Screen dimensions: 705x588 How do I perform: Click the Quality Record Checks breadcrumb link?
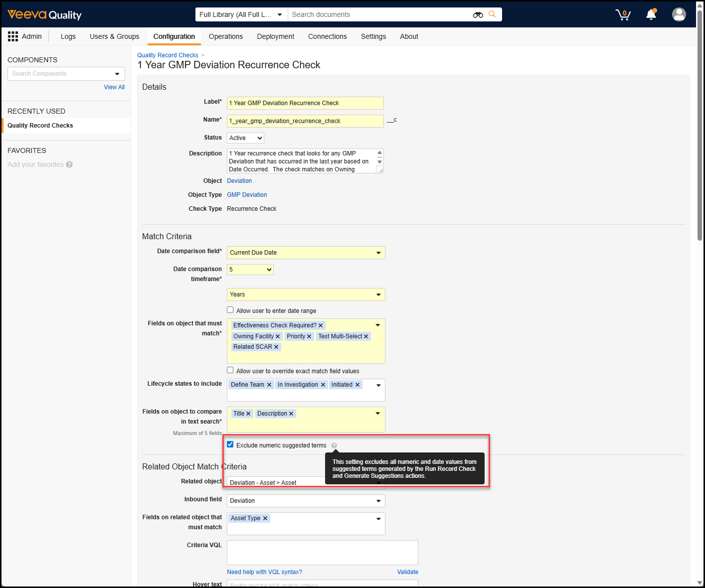click(168, 55)
